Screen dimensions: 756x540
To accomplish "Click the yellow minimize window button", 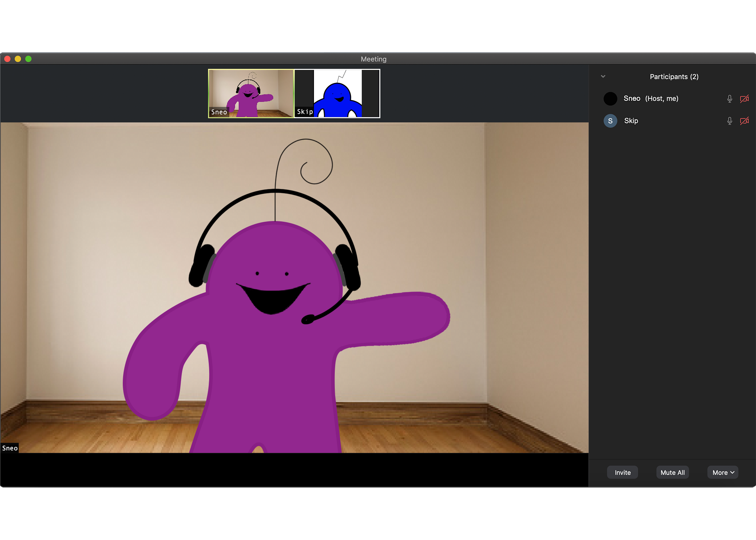I will [18, 59].
